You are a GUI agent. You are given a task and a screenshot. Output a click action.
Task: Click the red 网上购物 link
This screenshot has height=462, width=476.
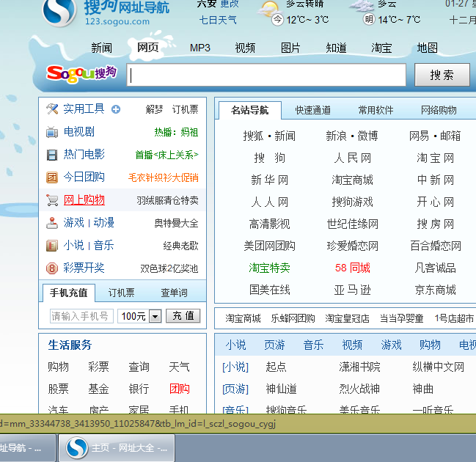[x=84, y=200]
